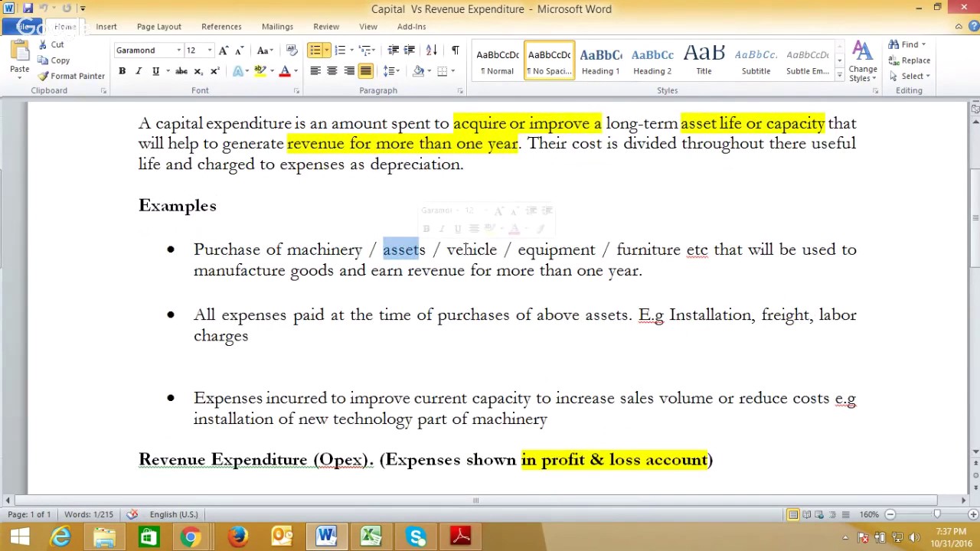Toggle italic formatting

click(x=139, y=71)
